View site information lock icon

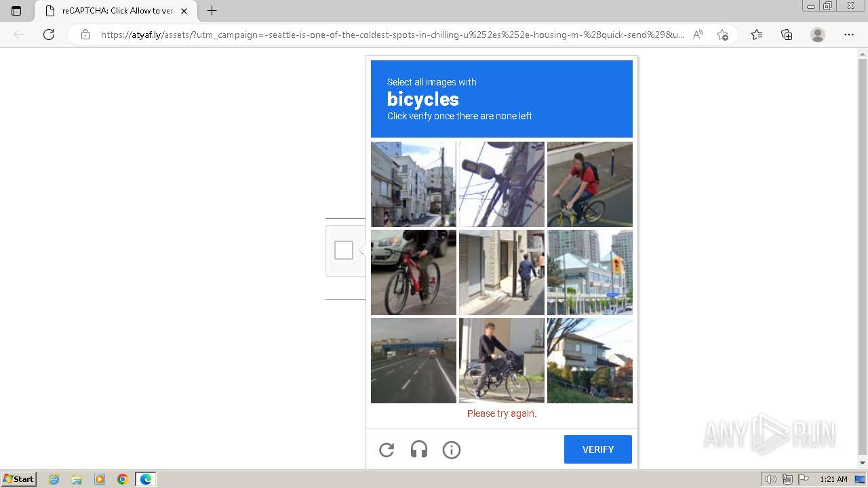click(x=85, y=35)
